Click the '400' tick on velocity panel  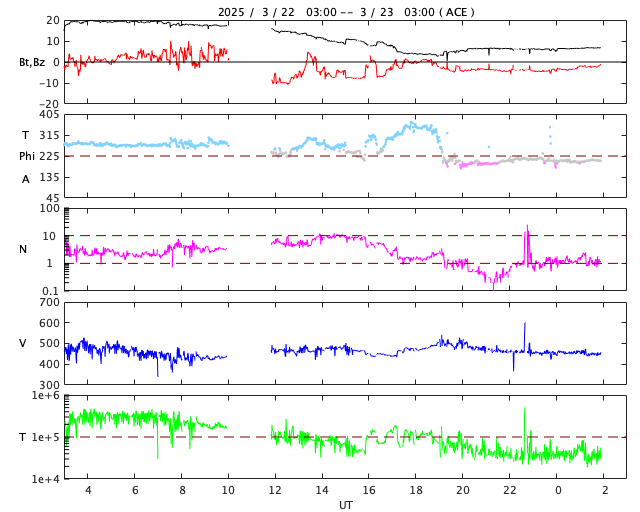49,364
